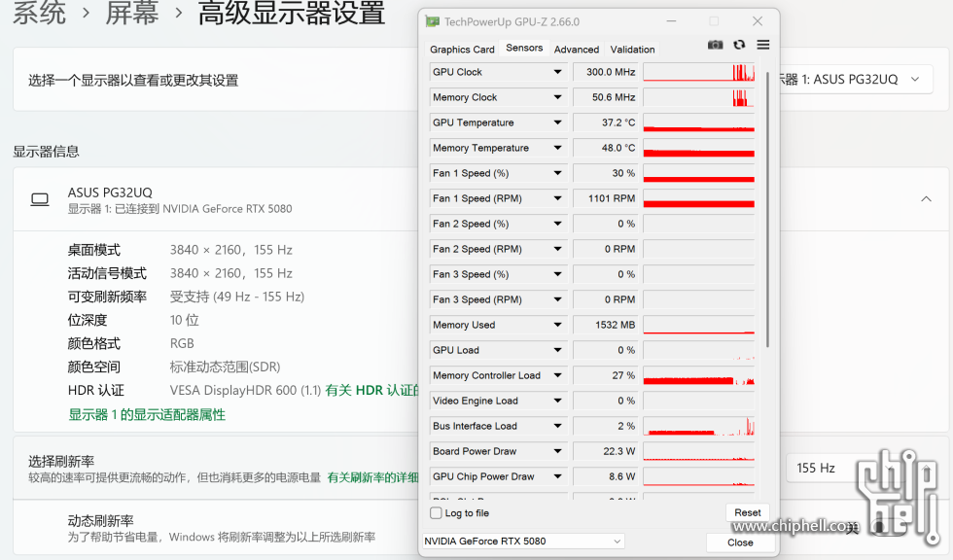Image resolution: width=953 pixels, height=560 pixels.
Task: Open the Board Power Draw dropdown
Action: pos(557,451)
